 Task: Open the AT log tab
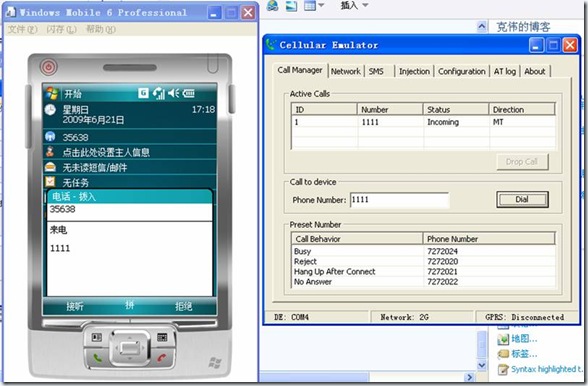pyautogui.click(x=505, y=71)
